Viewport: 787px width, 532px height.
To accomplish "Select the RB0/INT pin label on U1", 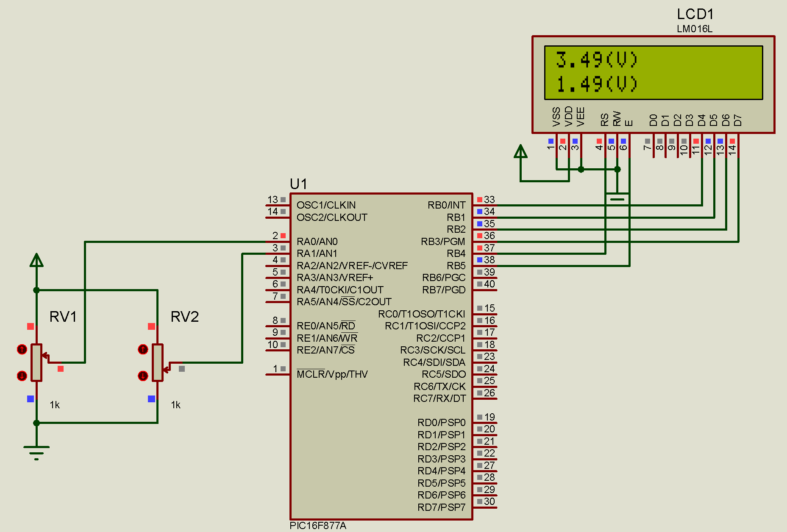I will point(446,205).
